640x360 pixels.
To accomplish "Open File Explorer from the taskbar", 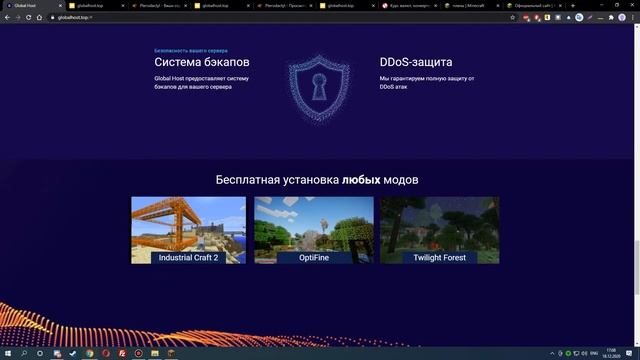I will [x=155, y=353].
